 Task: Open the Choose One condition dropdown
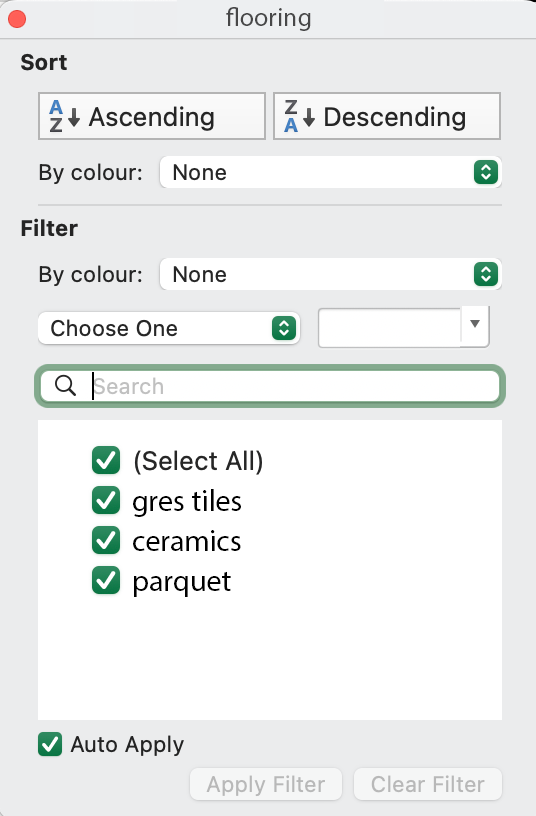[x=169, y=328]
